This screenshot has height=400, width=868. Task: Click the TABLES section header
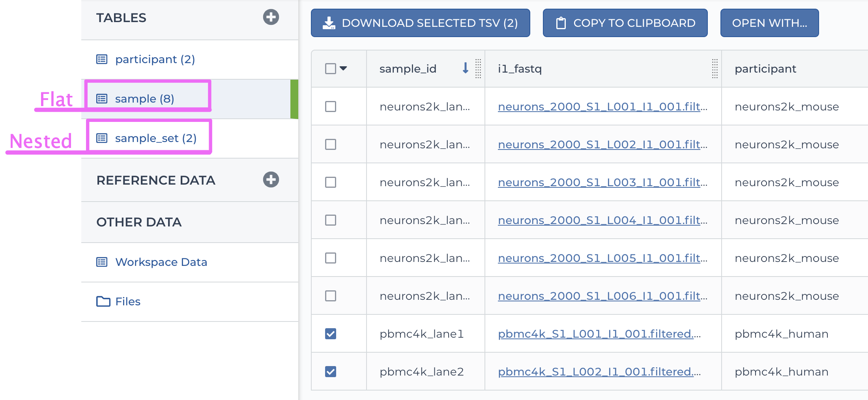[121, 18]
